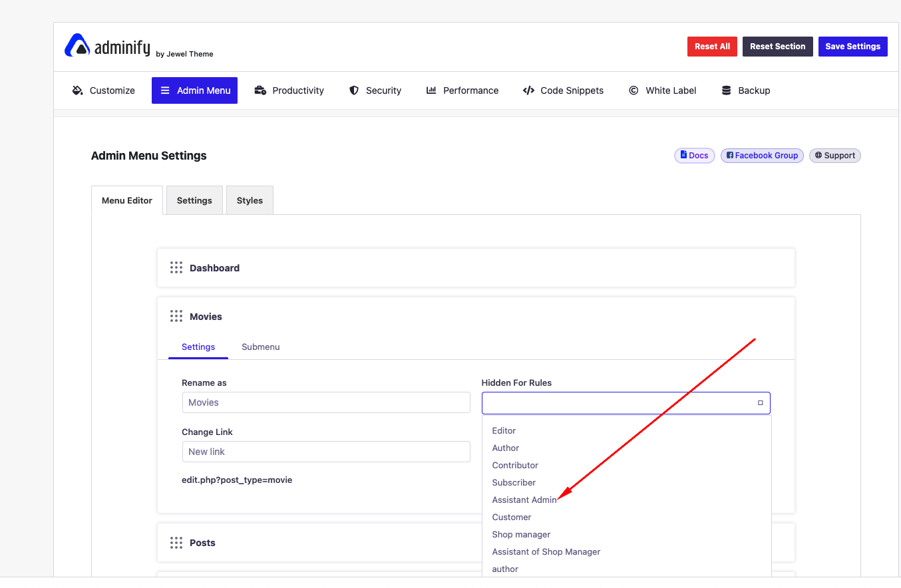Click the Movies drag handle
The height and width of the screenshot is (588, 901).
click(x=176, y=317)
